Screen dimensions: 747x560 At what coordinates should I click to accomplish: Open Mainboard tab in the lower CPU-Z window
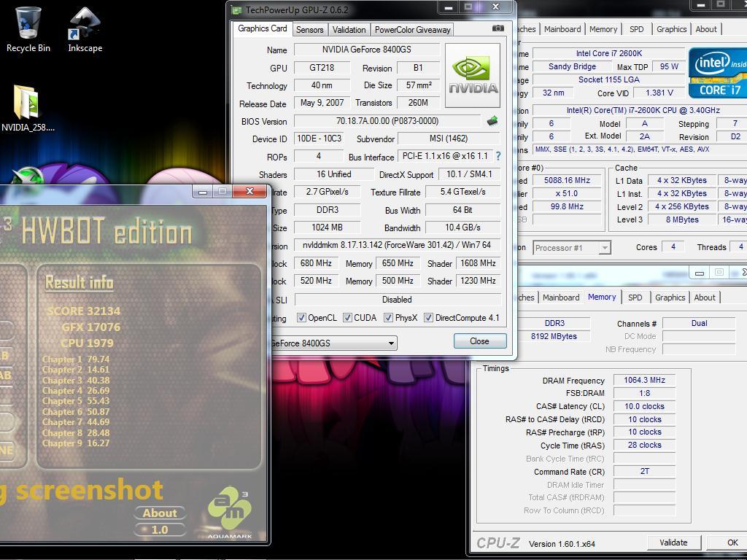[561, 297]
